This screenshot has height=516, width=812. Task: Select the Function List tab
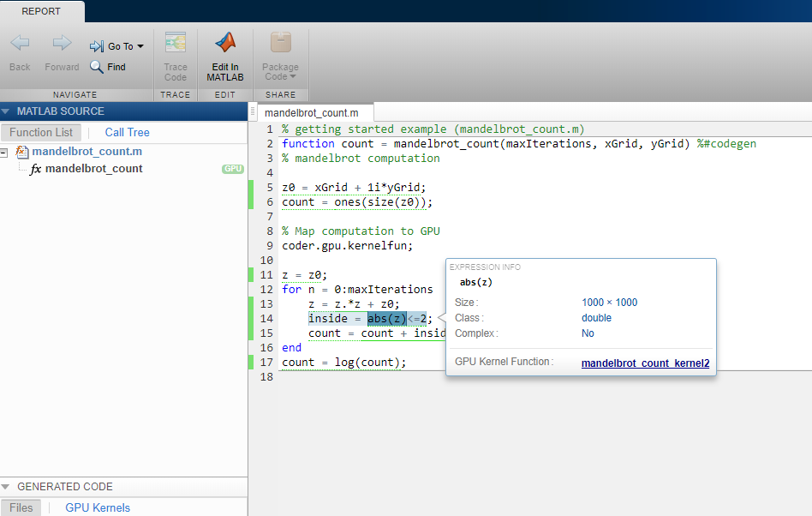pos(41,132)
